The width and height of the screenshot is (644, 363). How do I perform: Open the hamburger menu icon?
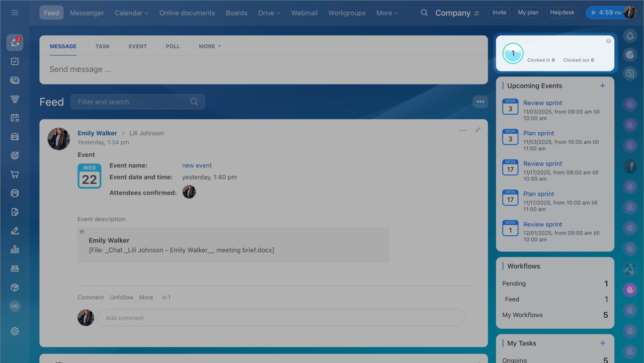point(15,13)
